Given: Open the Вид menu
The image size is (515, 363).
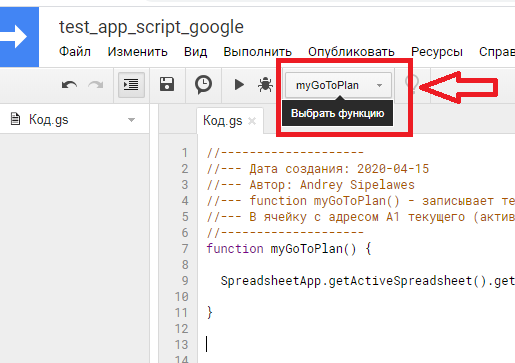Looking at the screenshot, I should click(195, 52).
